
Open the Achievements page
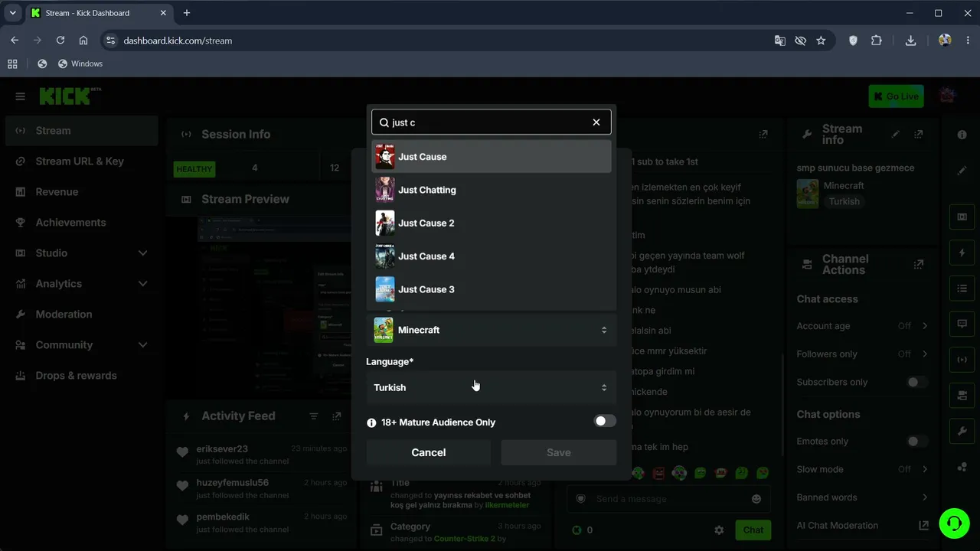82,223
